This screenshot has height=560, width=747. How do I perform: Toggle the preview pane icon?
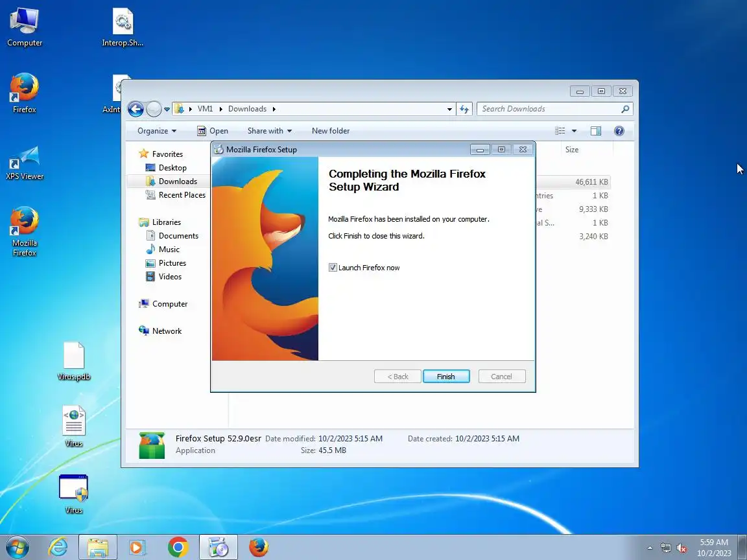pos(595,131)
